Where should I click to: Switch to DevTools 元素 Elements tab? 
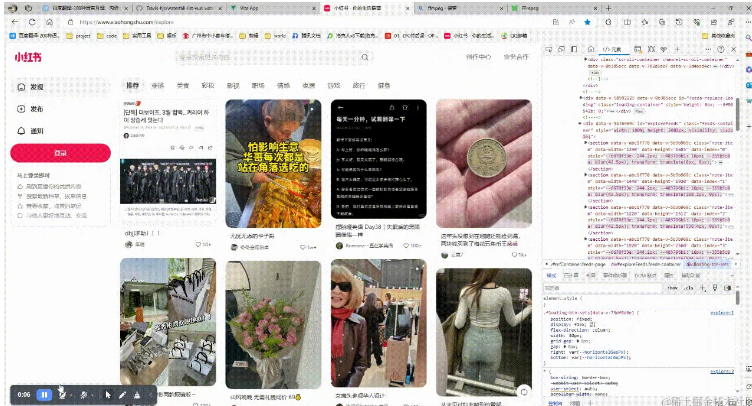click(612, 49)
